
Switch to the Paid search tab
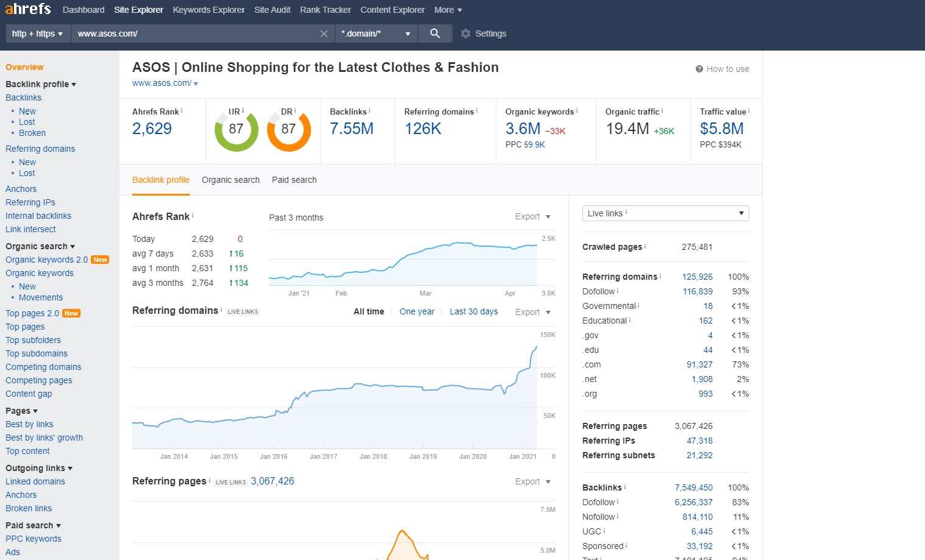click(x=295, y=180)
